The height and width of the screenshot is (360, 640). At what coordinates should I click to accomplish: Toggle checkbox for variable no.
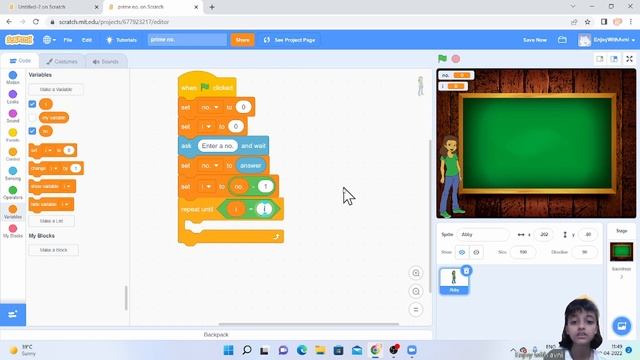(x=32, y=131)
